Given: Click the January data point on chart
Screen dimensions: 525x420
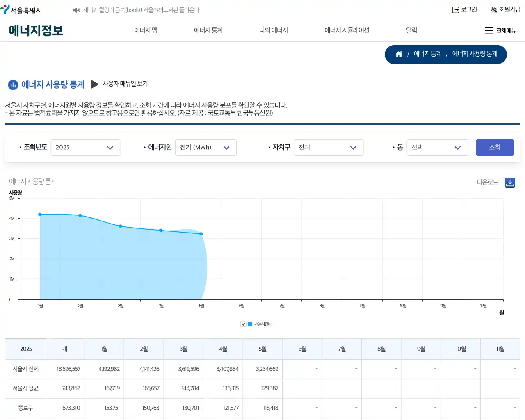Looking at the screenshot, I should [x=40, y=215].
